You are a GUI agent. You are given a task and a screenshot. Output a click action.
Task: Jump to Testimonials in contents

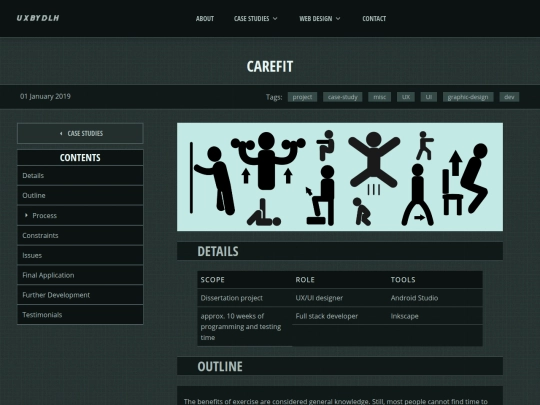pyautogui.click(x=80, y=315)
